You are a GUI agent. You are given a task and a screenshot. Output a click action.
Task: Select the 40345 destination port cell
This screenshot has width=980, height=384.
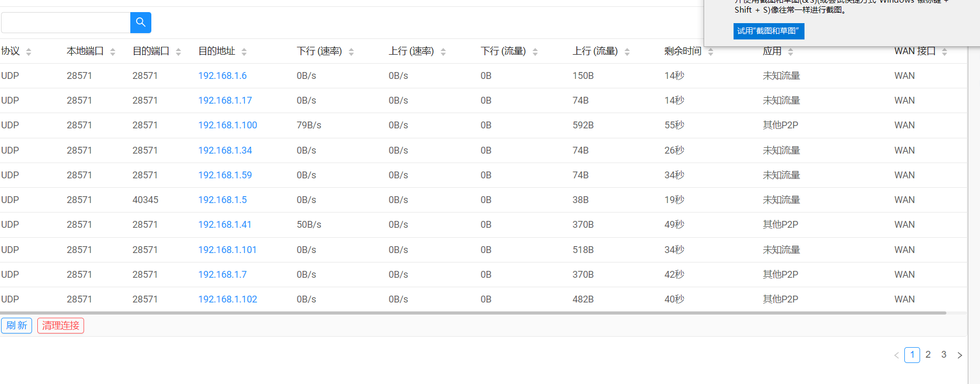click(x=145, y=200)
